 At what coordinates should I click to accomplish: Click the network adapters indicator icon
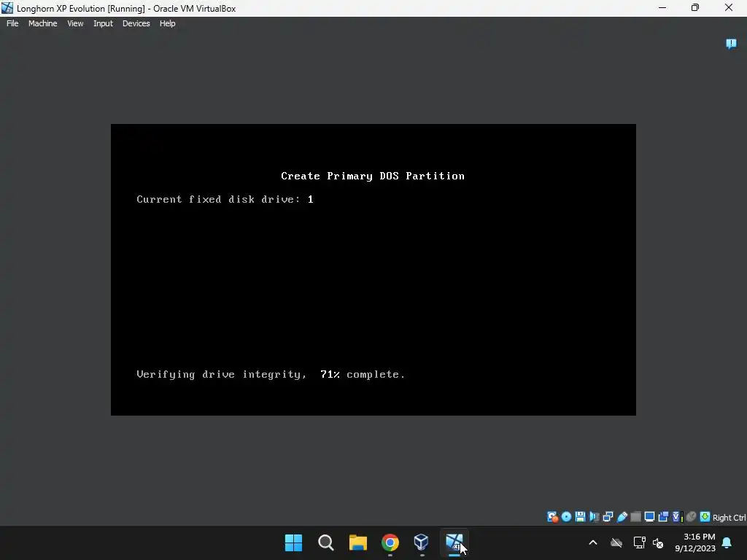click(608, 517)
